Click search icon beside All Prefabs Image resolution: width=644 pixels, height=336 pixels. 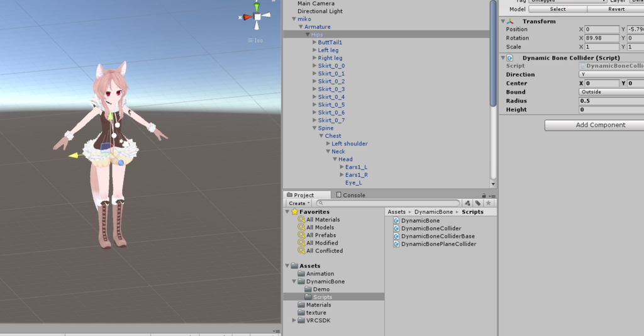click(x=301, y=235)
